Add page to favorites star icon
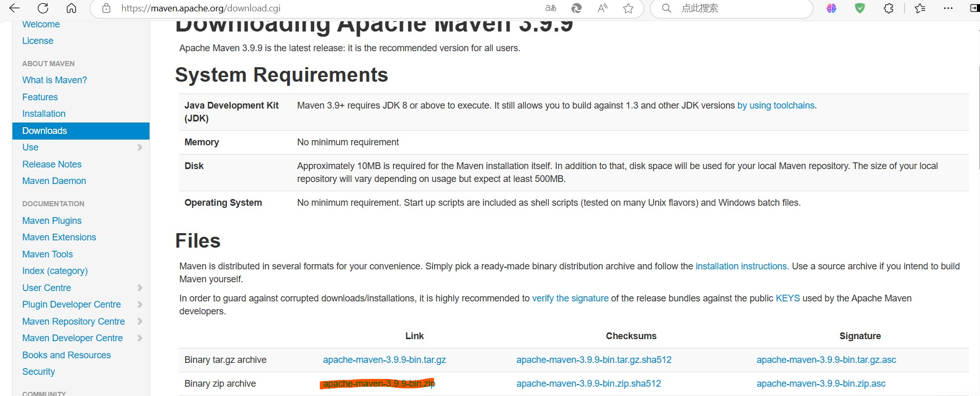The height and width of the screenshot is (396, 980). pos(628,8)
